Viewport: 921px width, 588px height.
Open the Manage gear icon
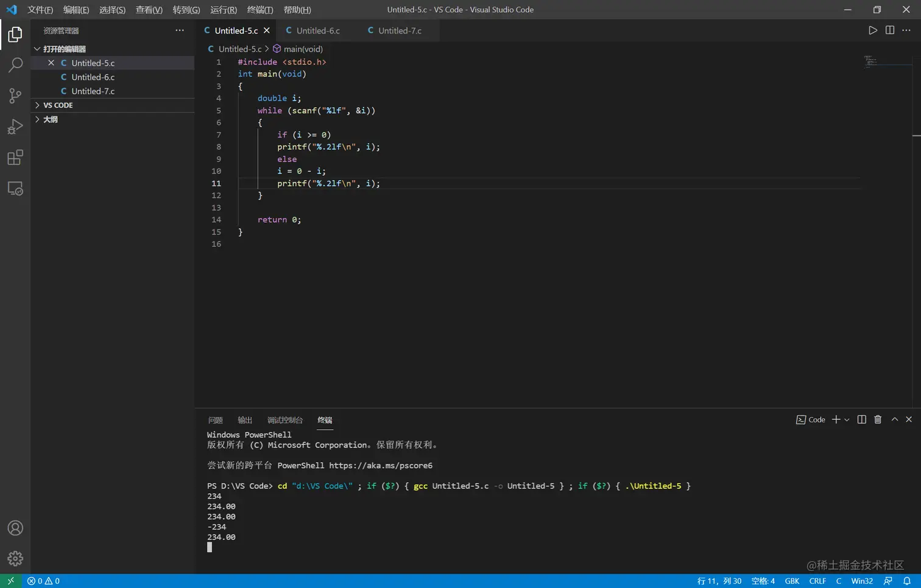click(x=15, y=558)
